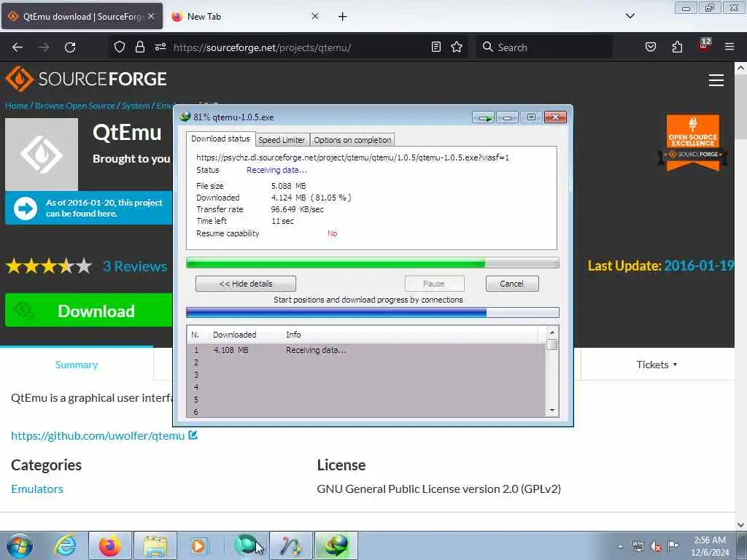
Task: Click the Firefox forward arrow icon
Action: [44, 47]
